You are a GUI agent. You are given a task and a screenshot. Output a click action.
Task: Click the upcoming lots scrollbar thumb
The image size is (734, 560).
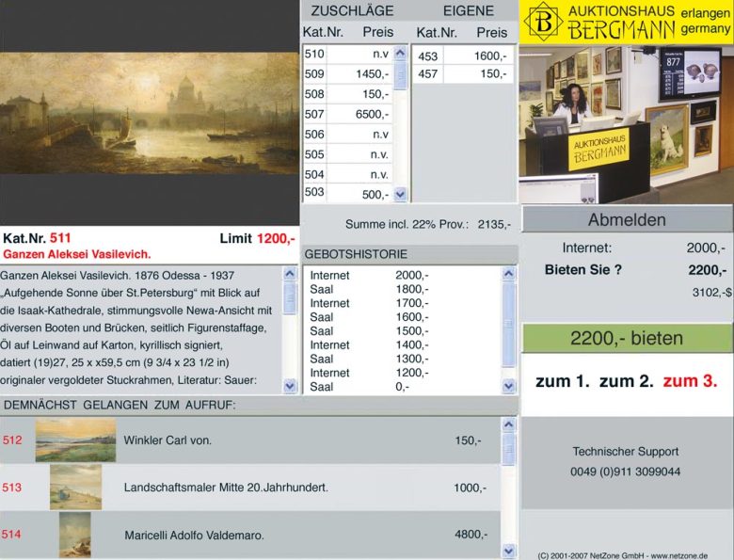508,449
